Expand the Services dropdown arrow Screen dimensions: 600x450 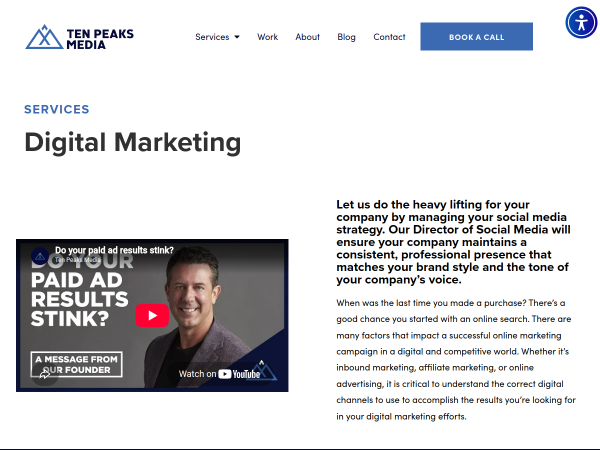[237, 37]
